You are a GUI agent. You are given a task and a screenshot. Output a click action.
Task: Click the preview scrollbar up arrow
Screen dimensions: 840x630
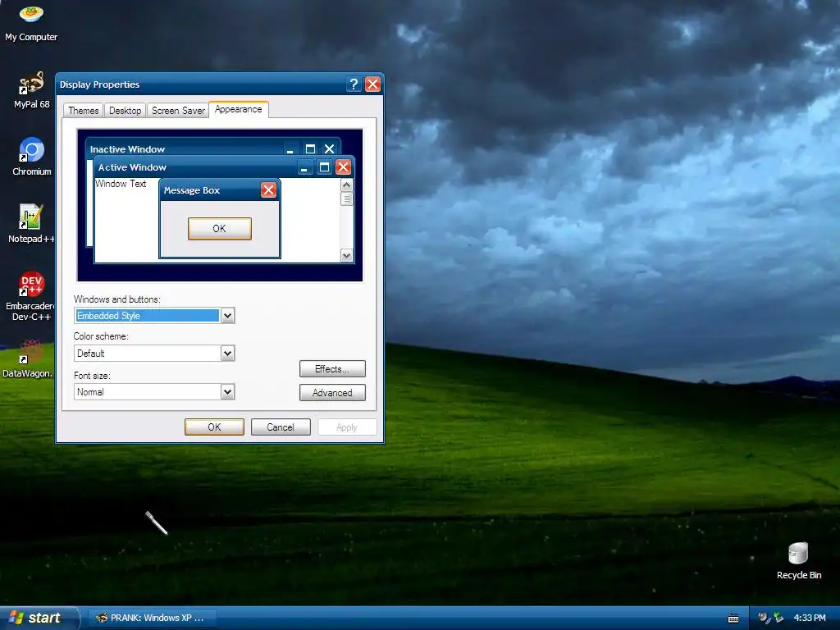pyautogui.click(x=347, y=185)
